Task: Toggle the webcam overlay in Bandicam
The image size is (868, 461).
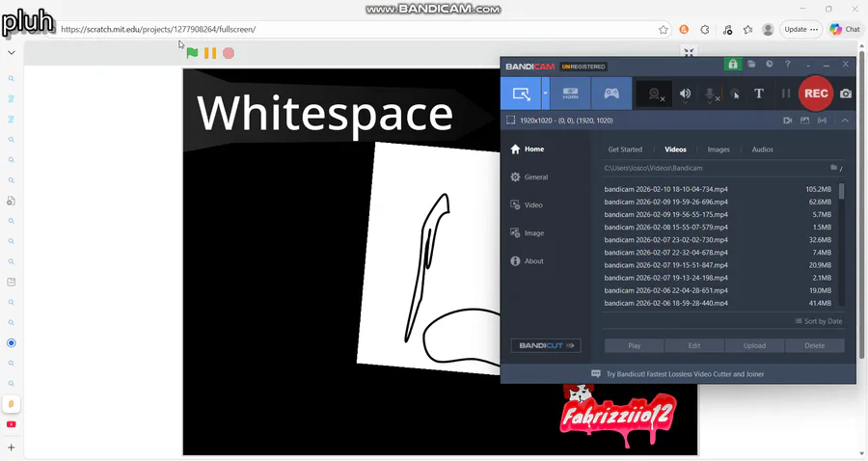Action: click(655, 95)
